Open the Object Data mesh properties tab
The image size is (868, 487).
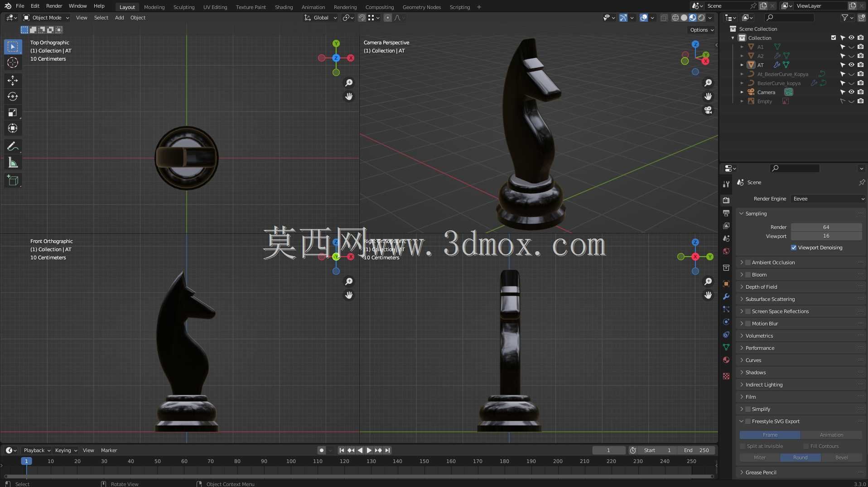(x=726, y=347)
